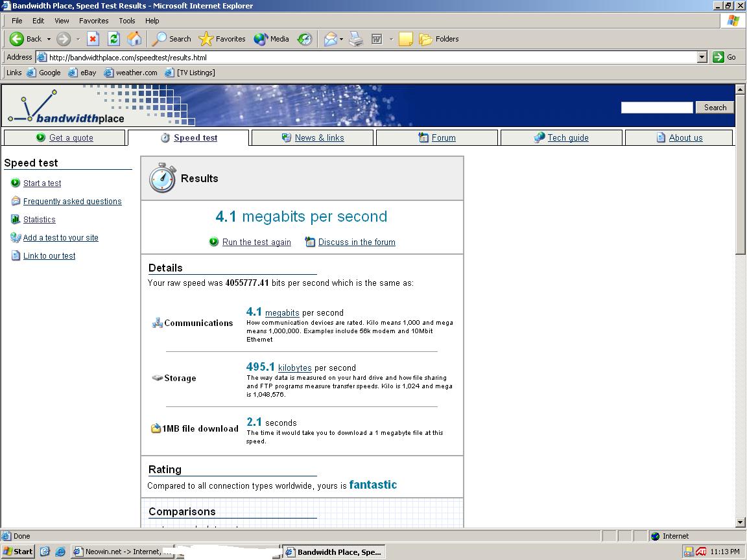747x560 pixels.
Task: Switch to the News & links tab
Action: tap(319, 137)
